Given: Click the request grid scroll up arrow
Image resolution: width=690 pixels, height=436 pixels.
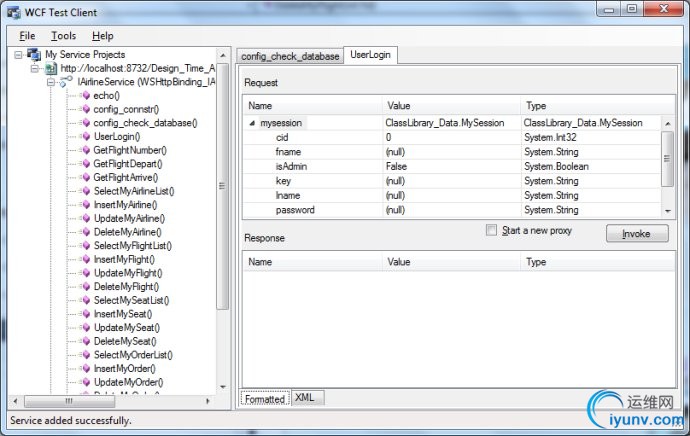Looking at the screenshot, I should [668, 124].
